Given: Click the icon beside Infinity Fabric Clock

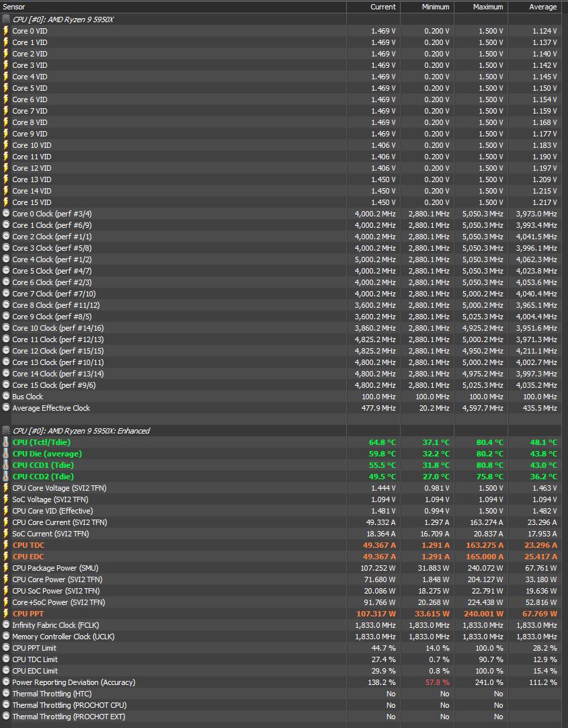Looking at the screenshot, I should click(5, 625).
